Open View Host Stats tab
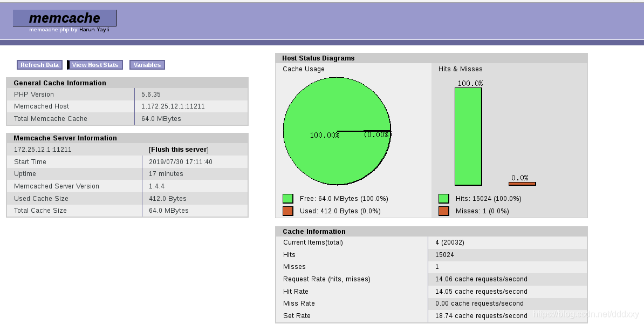Viewport: 644px width, 324px height. point(95,65)
